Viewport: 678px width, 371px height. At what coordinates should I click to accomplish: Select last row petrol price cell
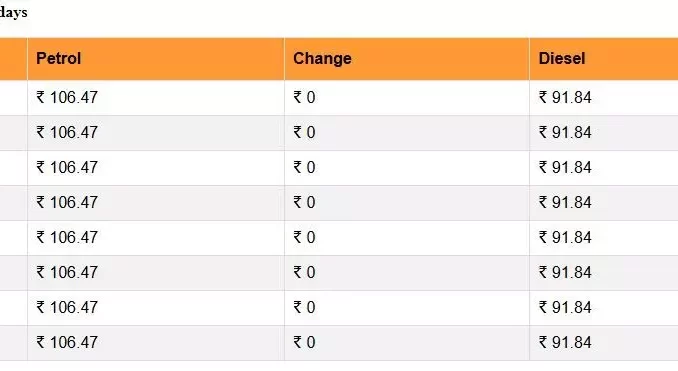click(x=156, y=343)
